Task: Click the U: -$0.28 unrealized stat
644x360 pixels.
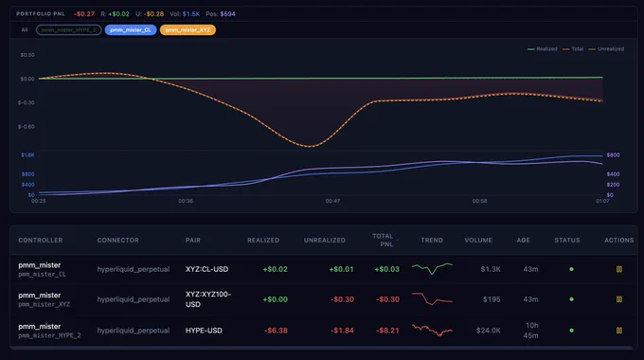Action: pos(150,14)
